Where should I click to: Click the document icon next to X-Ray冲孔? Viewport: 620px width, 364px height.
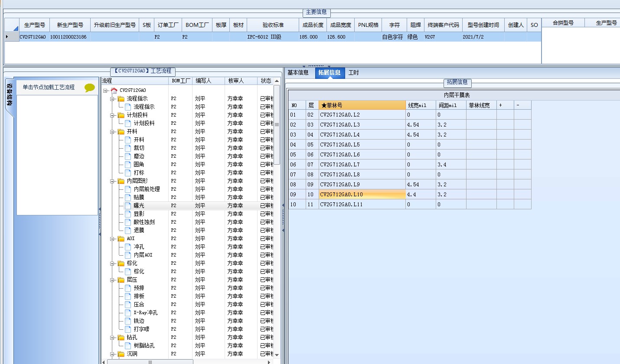click(128, 313)
